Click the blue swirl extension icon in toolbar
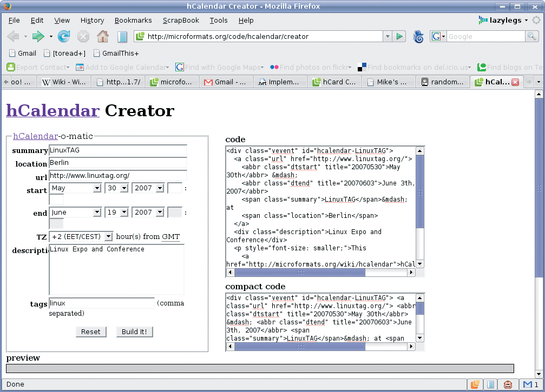545x392 pixels. point(418,36)
